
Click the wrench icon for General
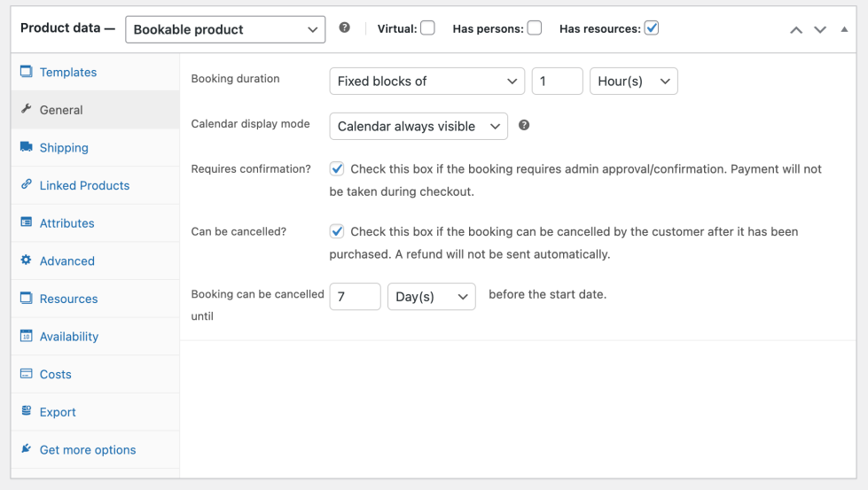tap(26, 110)
